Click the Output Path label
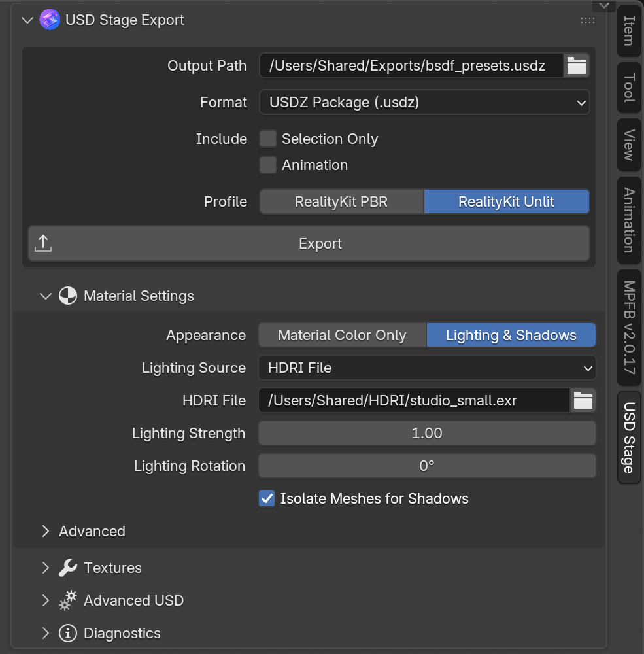 pyautogui.click(x=207, y=66)
